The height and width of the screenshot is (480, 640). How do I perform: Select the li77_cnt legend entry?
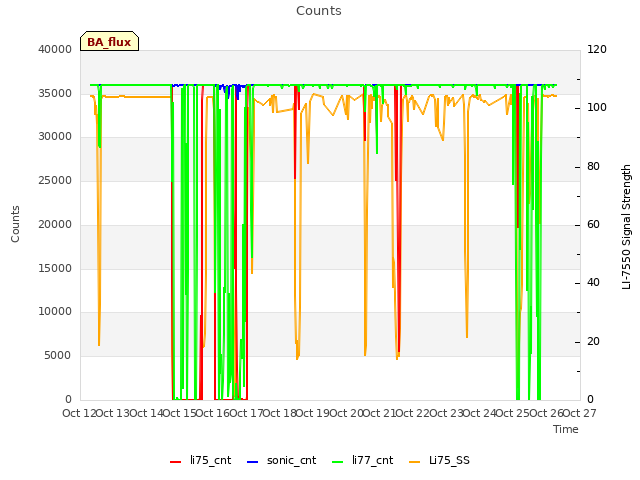pos(363,460)
